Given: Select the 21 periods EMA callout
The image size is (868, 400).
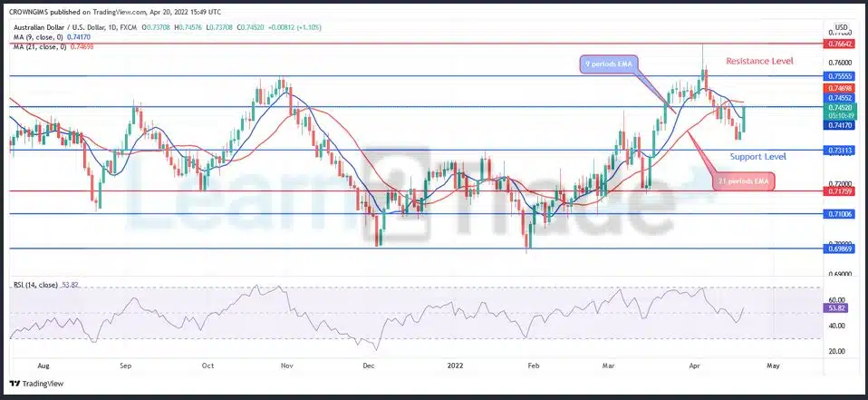Looking at the screenshot, I should (746, 184).
